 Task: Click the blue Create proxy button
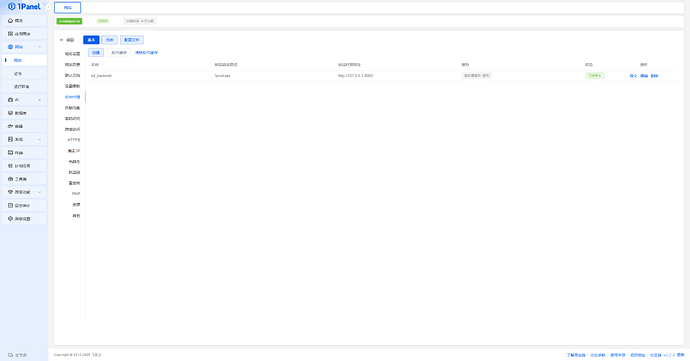click(x=96, y=53)
